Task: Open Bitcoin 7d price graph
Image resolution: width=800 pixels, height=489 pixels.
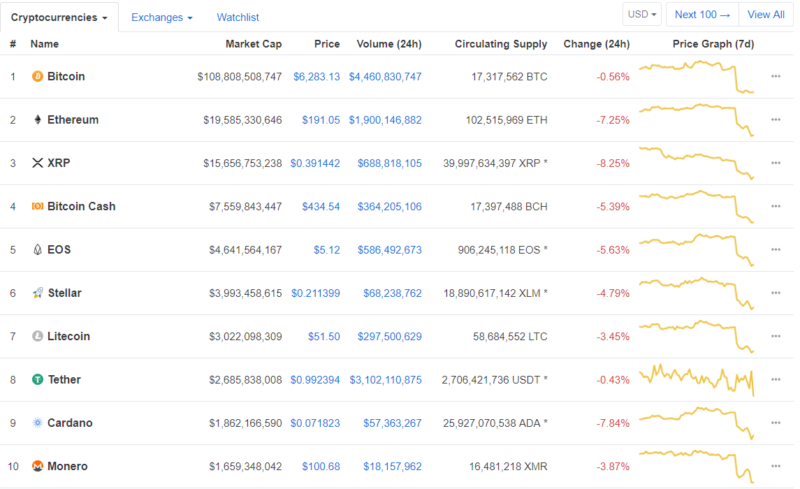Action: (x=696, y=77)
